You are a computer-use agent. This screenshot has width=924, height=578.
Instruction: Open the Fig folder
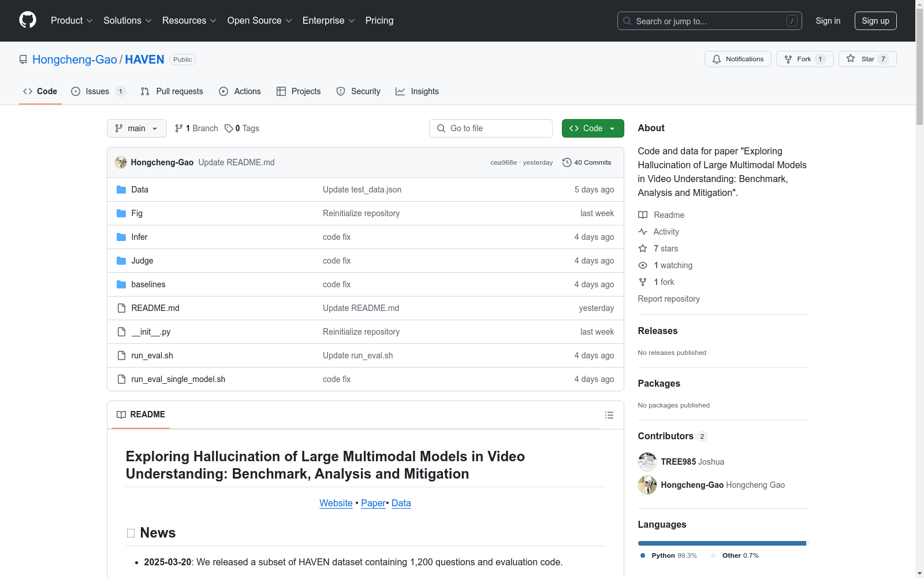coord(137,213)
